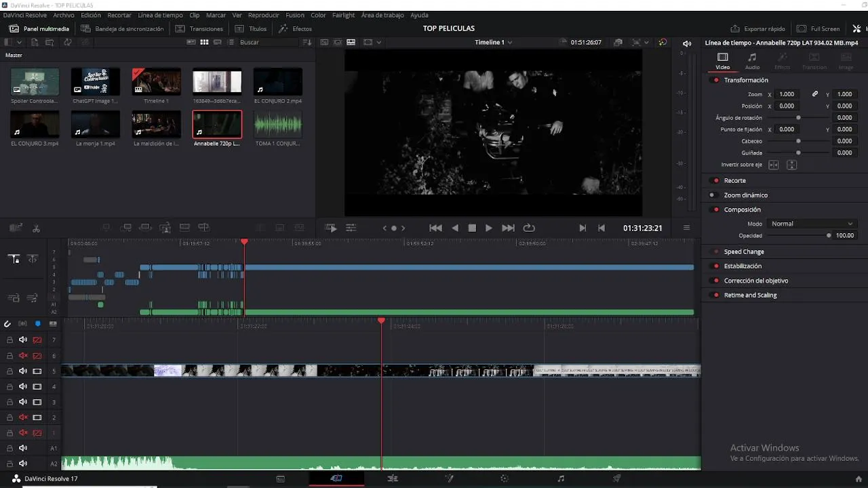The width and height of the screenshot is (868, 488).
Task: Open the bin list panel dropdown arrow
Action: [19, 42]
